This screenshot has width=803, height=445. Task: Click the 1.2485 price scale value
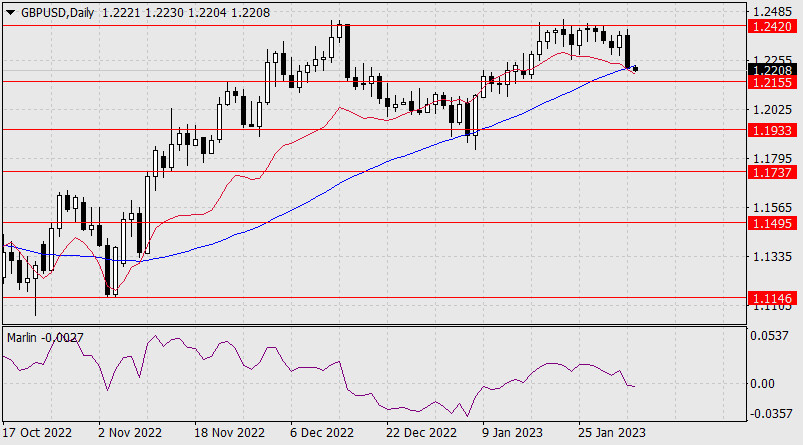pos(772,11)
